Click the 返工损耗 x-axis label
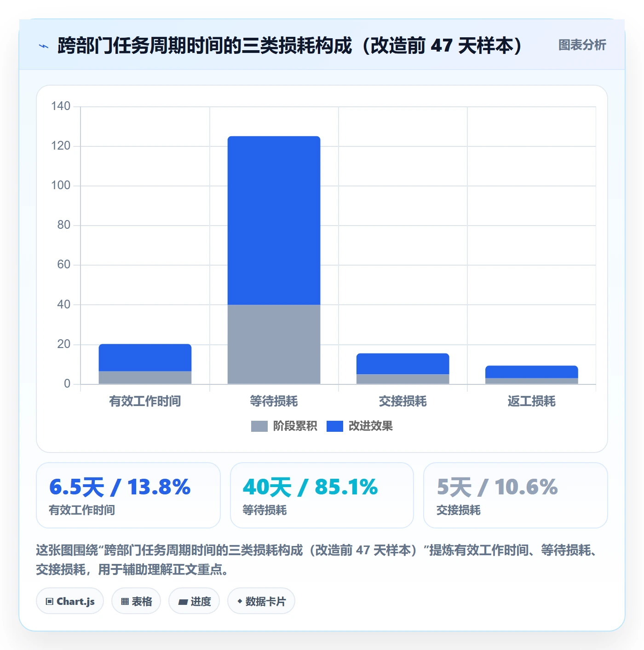 tap(531, 401)
